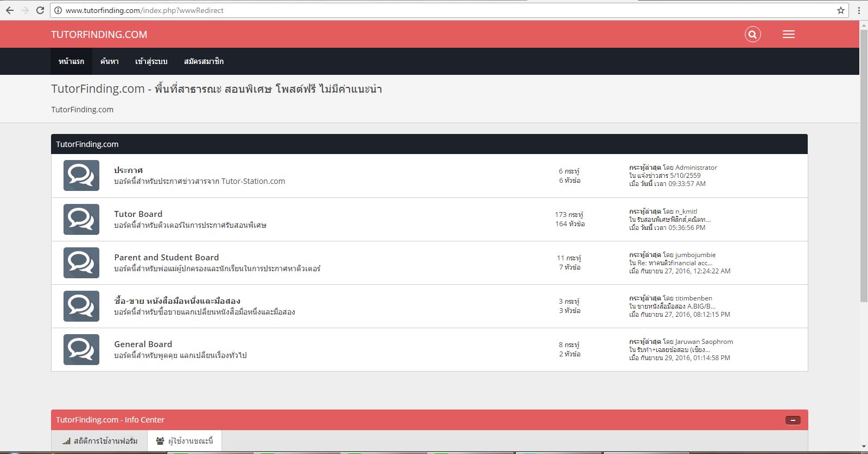Open the ค้นหา menu item
Image resolution: width=868 pixels, height=454 pixels.
109,61
